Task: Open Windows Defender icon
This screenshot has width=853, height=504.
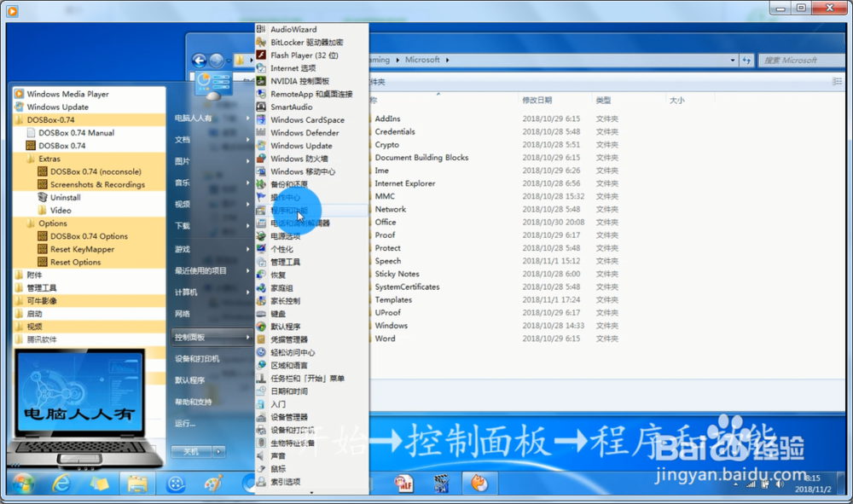Action: (261, 133)
